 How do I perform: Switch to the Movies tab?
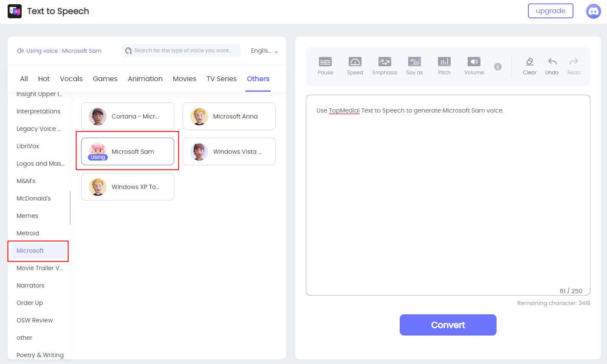[184, 79]
